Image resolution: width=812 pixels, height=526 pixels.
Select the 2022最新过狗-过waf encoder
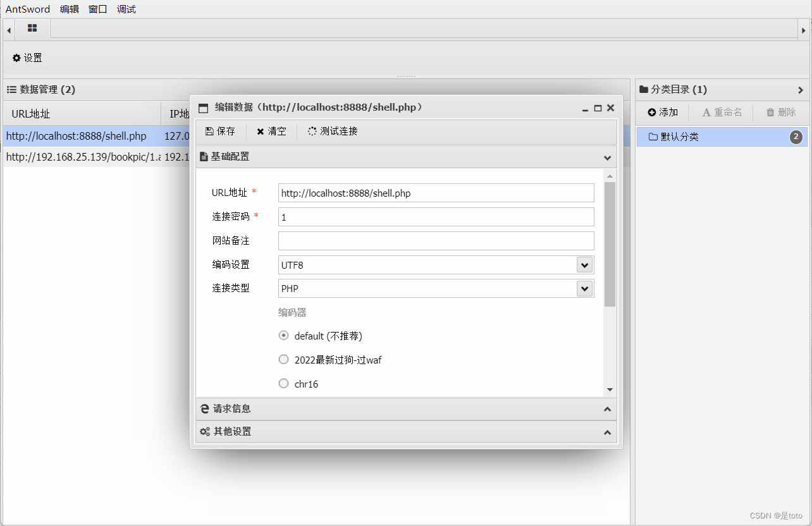pos(284,360)
